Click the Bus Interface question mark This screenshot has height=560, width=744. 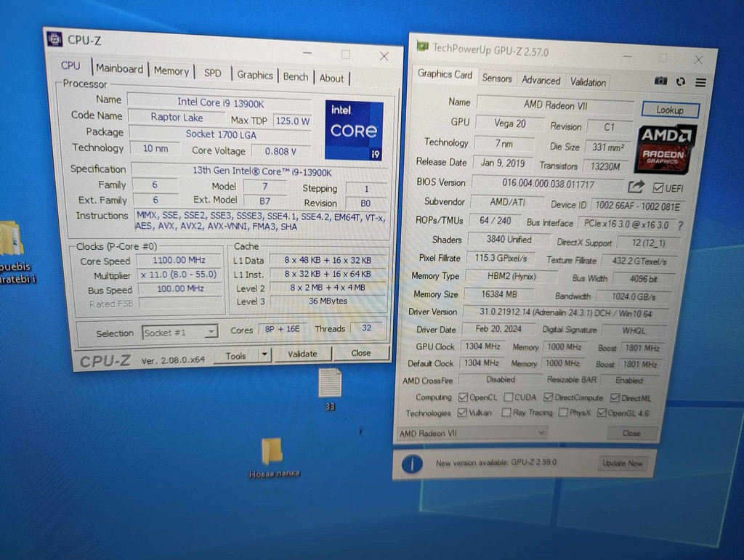pos(680,226)
